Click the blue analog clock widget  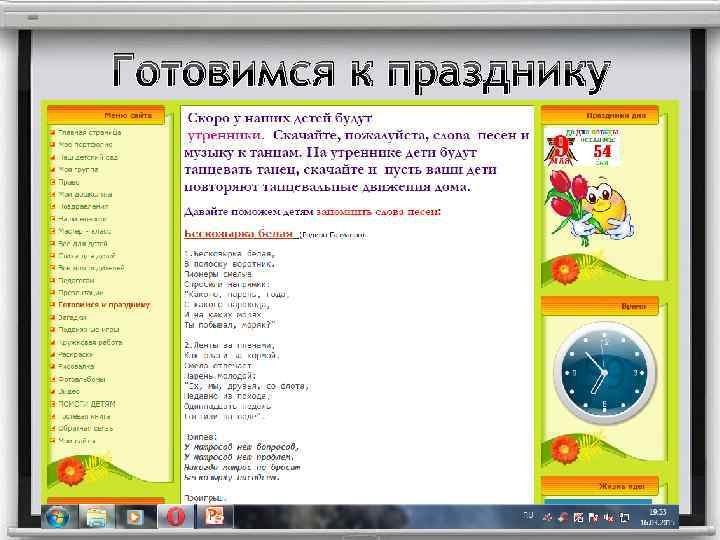604,373
